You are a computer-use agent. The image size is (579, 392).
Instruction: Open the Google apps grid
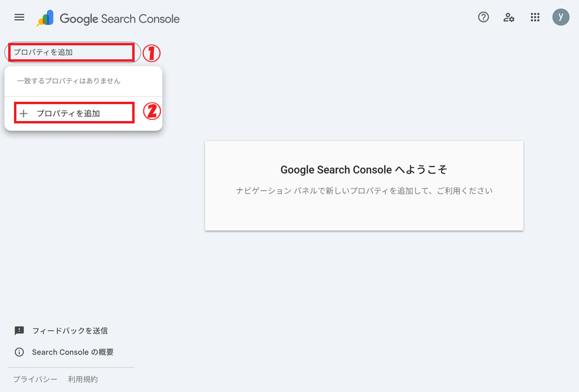[x=535, y=18]
